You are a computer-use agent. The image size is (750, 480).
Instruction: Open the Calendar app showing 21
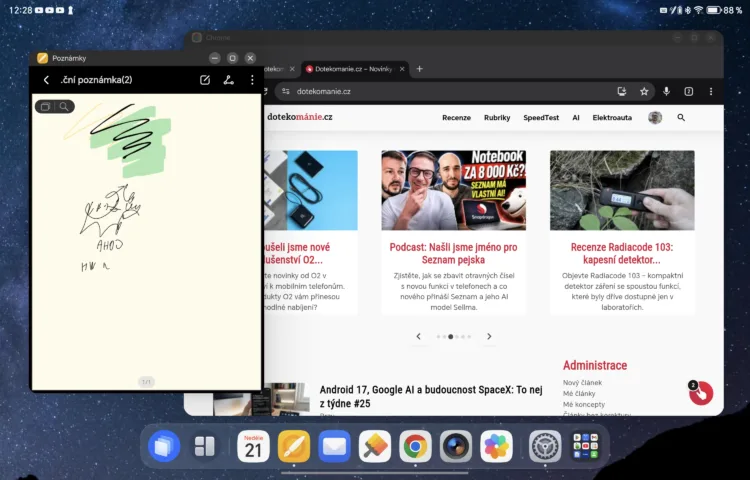click(253, 447)
